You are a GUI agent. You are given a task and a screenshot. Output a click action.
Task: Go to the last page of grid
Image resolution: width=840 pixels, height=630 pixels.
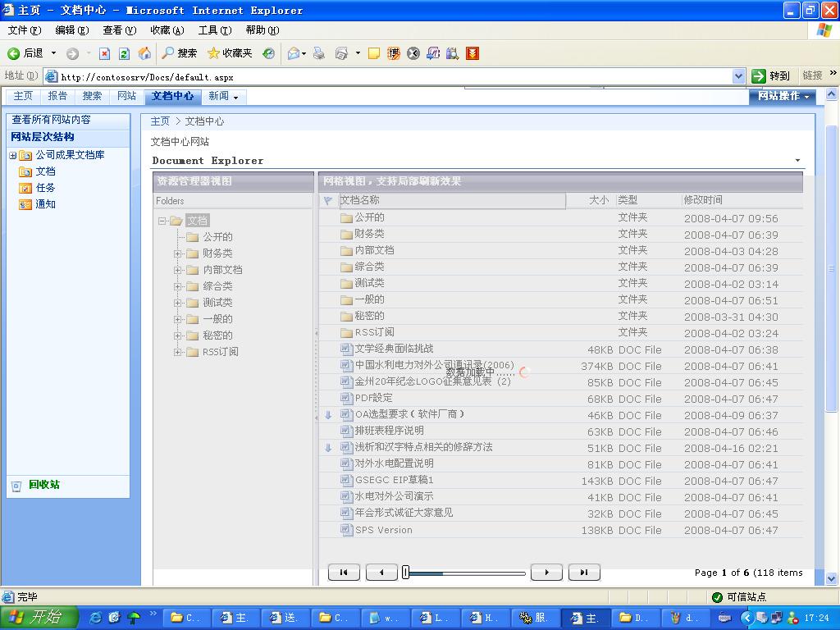pos(583,573)
